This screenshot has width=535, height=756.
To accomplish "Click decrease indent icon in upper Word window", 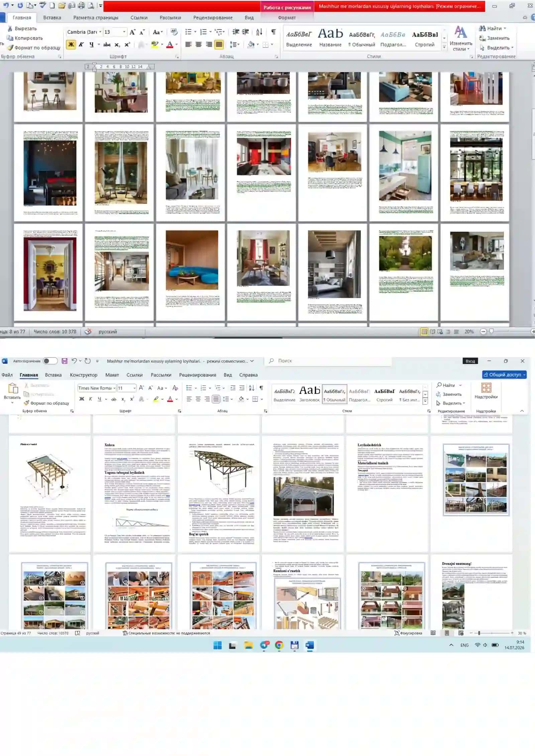I will click(236, 32).
